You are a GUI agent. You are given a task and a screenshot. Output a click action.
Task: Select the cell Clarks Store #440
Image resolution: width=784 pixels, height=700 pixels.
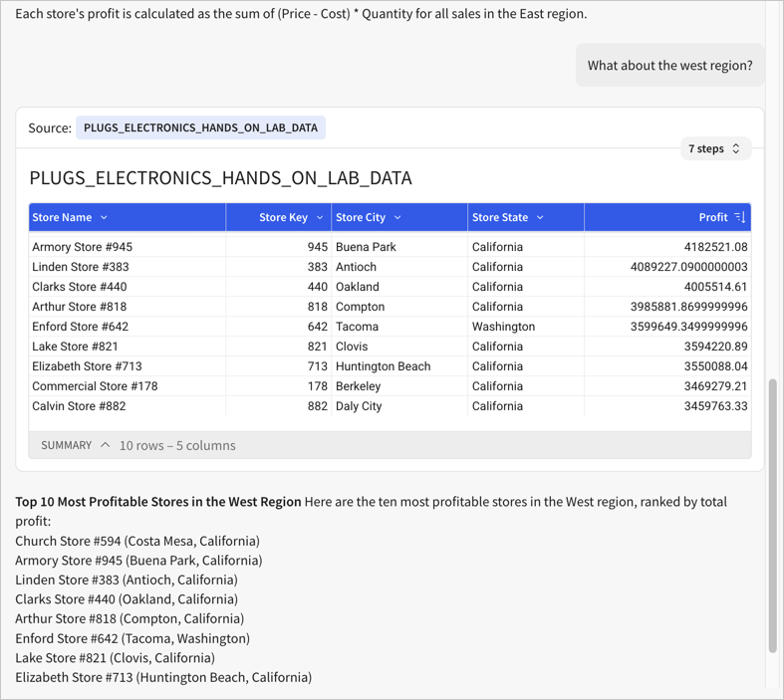coord(127,287)
